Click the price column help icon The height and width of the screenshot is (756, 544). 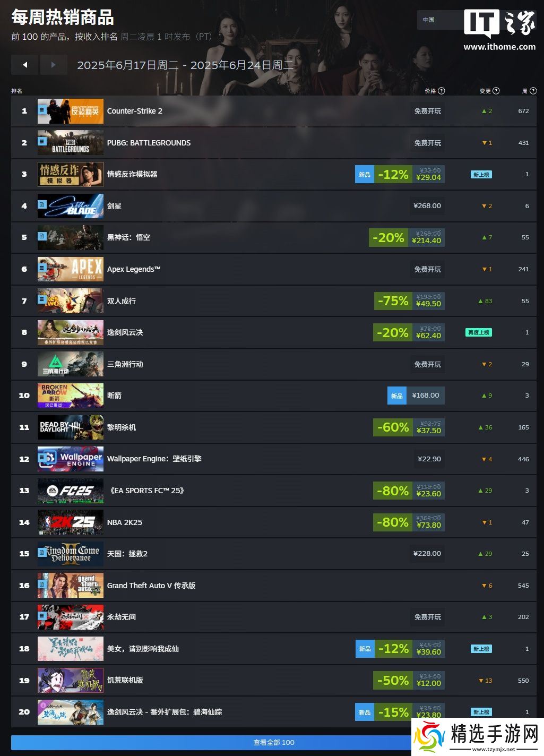click(442, 91)
